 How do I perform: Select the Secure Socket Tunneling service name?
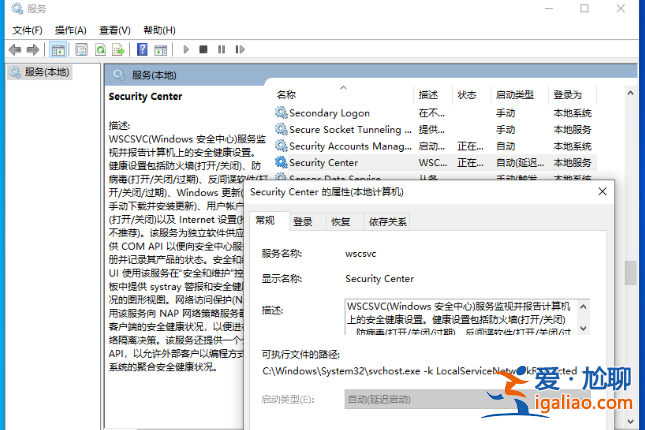tap(350, 130)
